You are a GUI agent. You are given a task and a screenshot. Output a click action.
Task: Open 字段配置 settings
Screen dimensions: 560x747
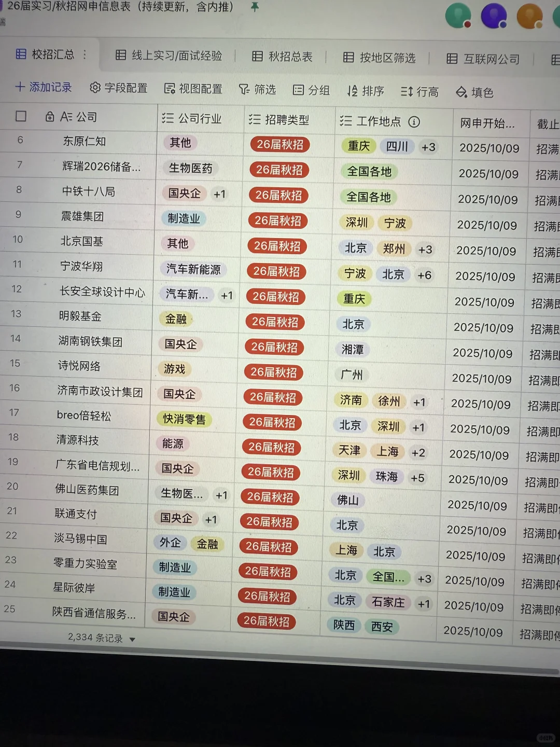(x=119, y=88)
